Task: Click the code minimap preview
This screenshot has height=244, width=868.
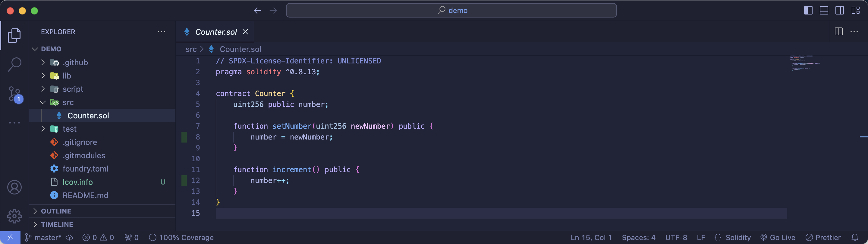Action: coord(805,64)
